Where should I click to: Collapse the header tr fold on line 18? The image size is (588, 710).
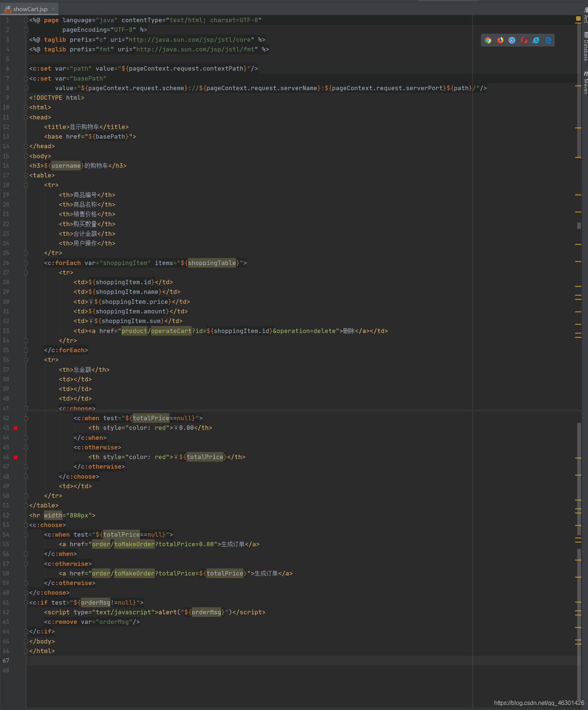26,185
